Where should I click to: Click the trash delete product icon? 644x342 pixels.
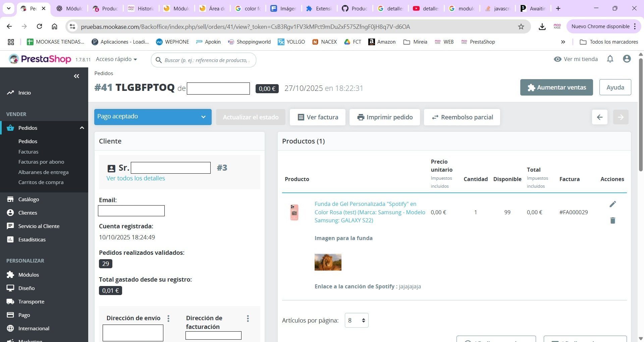click(612, 220)
